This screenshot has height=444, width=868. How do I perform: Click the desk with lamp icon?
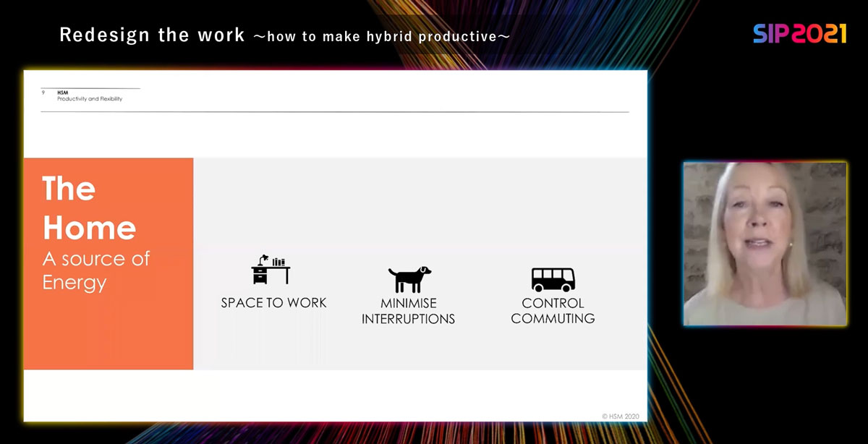271,270
